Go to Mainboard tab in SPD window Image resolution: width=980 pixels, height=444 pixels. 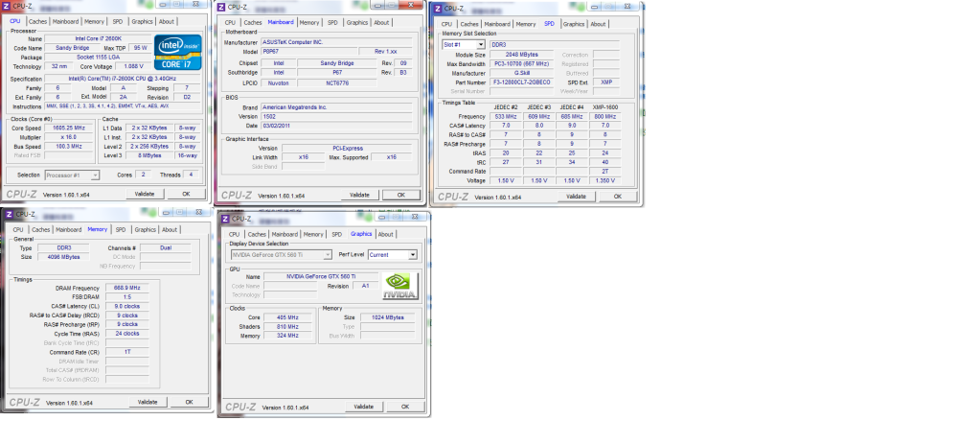(497, 24)
